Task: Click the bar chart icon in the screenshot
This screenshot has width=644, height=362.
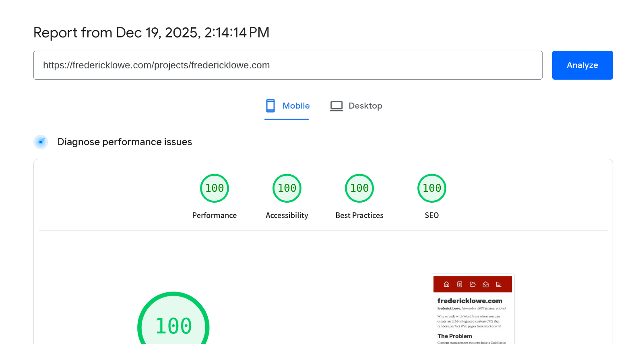Action: pos(499,284)
